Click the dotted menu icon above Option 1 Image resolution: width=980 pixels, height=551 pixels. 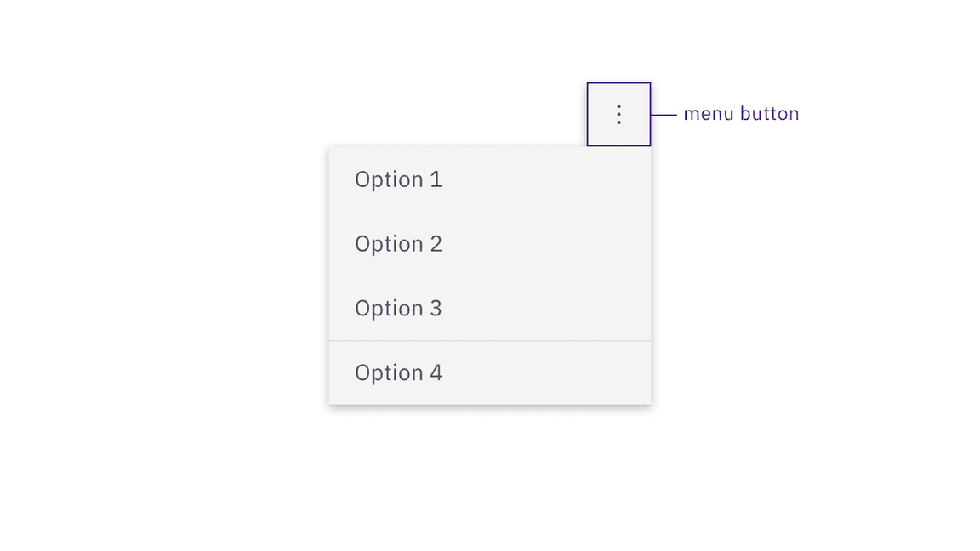click(618, 114)
